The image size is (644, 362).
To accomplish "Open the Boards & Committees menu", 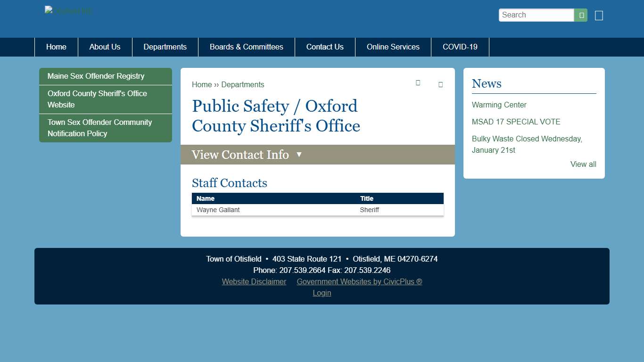I will [x=246, y=47].
